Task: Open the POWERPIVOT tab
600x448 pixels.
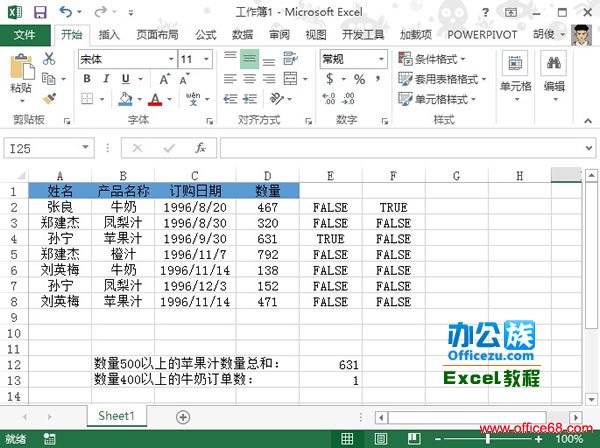Action: pyautogui.click(x=482, y=35)
